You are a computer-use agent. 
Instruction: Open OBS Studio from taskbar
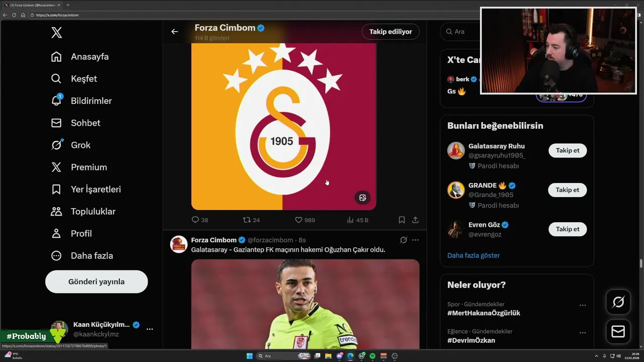(x=394, y=356)
